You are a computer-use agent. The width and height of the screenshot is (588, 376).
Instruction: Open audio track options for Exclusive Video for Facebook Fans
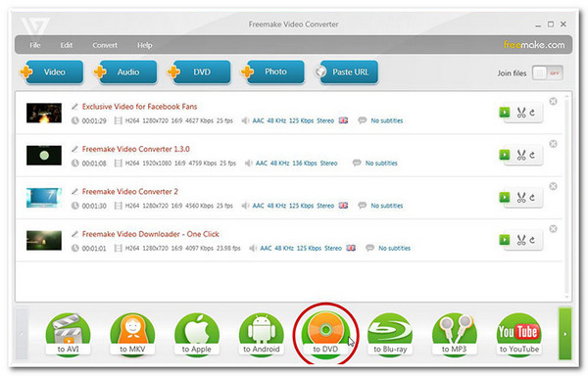pos(295,120)
